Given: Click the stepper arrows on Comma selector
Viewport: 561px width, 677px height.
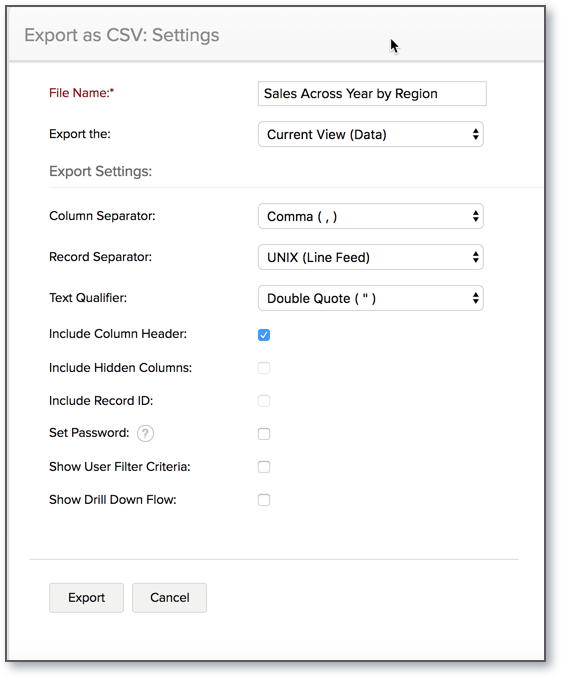Looking at the screenshot, I should [x=475, y=216].
